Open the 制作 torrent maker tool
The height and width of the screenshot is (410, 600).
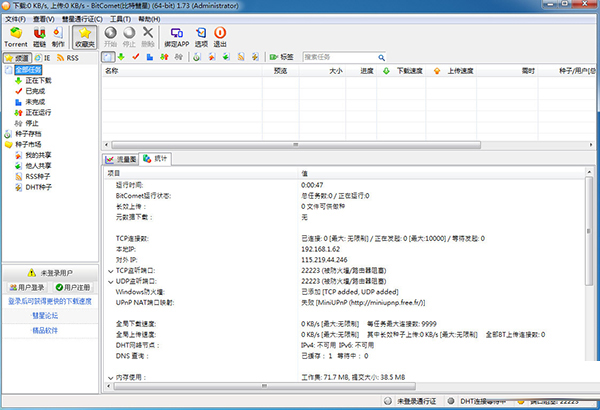click(x=59, y=37)
